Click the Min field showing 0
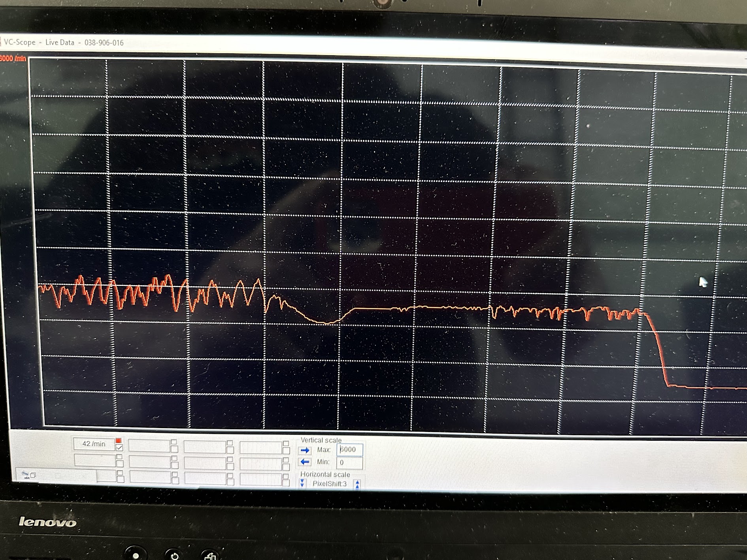The width and height of the screenshot is (747, 560). [349, 462]
